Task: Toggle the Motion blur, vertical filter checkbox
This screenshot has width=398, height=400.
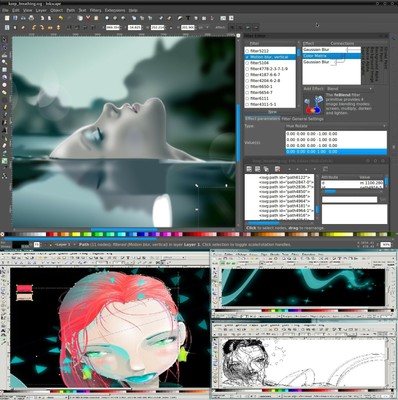Action: click(x=247, y=57)
